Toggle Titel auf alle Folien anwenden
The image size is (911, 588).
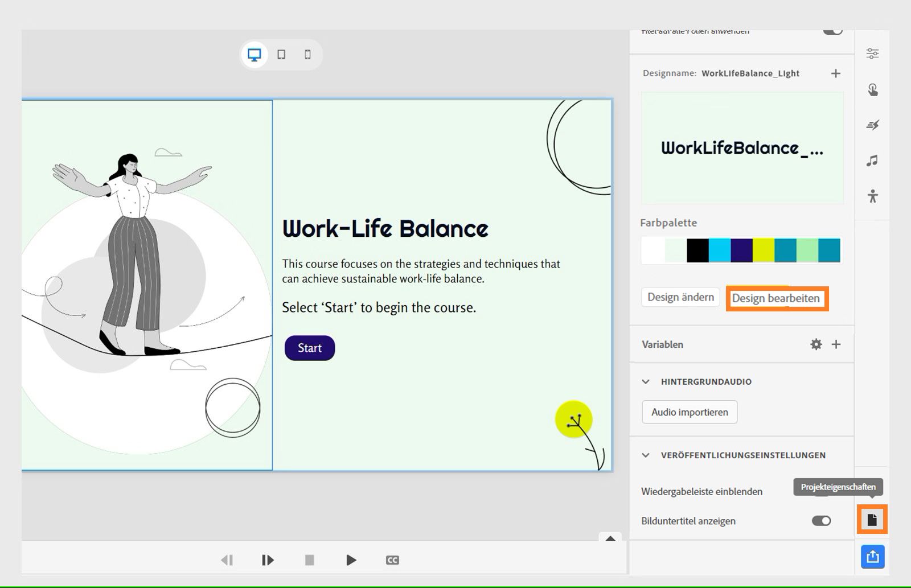tap(833, 30)
